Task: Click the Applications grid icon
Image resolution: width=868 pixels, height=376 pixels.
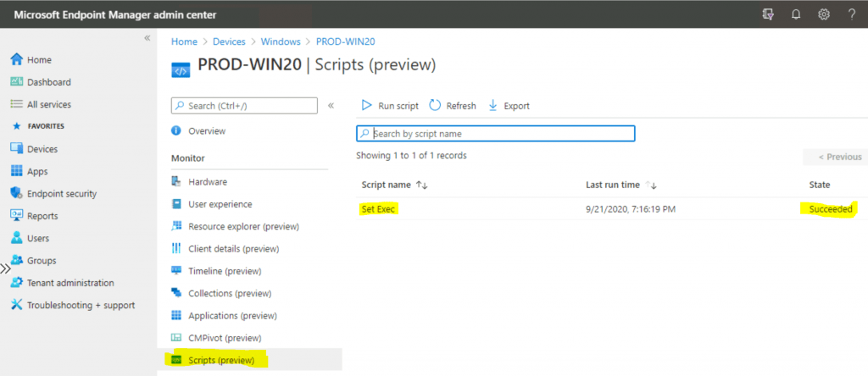Action: pos(176,316)
